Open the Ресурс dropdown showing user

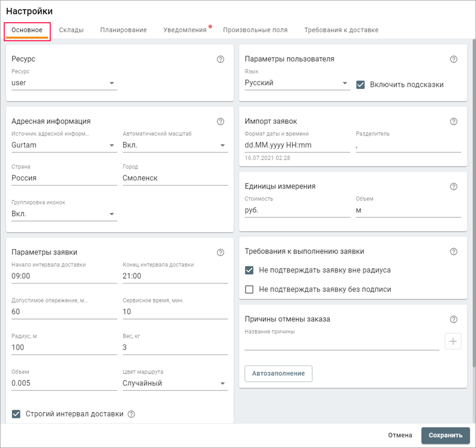[64, 83]
